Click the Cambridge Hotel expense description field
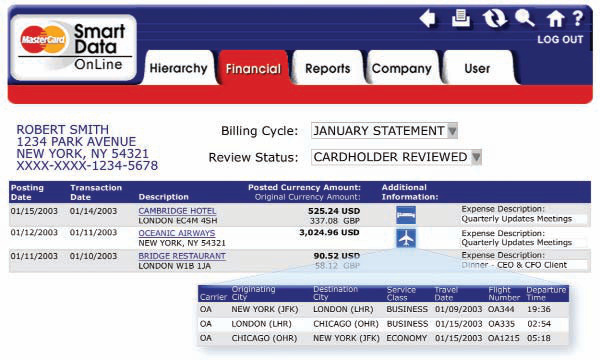 coord(524,219)
